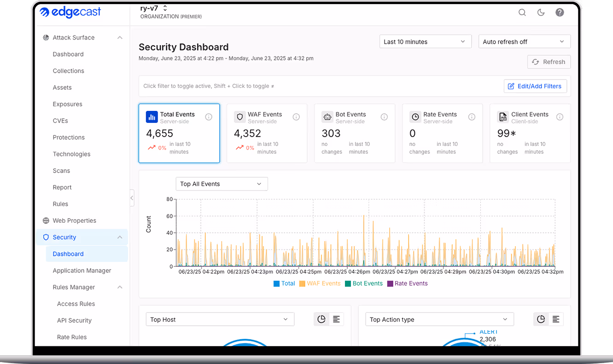The image size is (613, 364).
Task: Switch Top Host to list view
Action: coord(336,319)
